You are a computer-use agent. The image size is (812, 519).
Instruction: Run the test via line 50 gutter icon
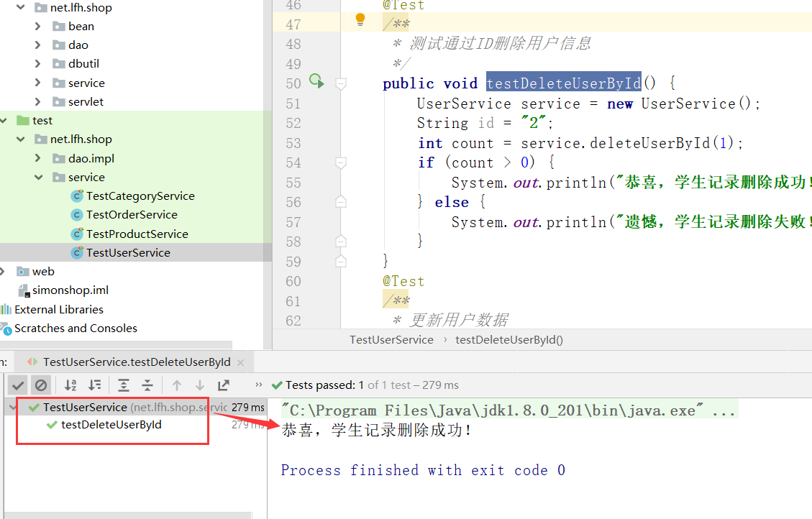coord(316,81)
